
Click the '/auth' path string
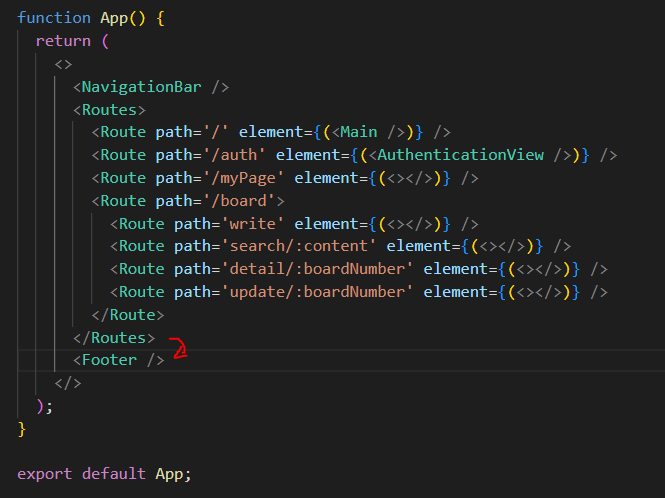coord(234,155)
